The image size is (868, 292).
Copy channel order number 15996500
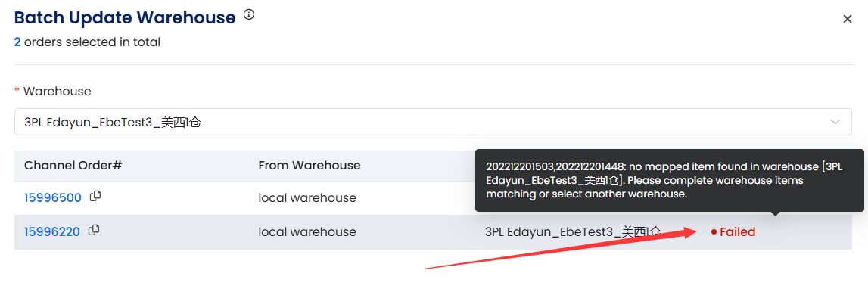pyautogui.click(x=95, y=197)
